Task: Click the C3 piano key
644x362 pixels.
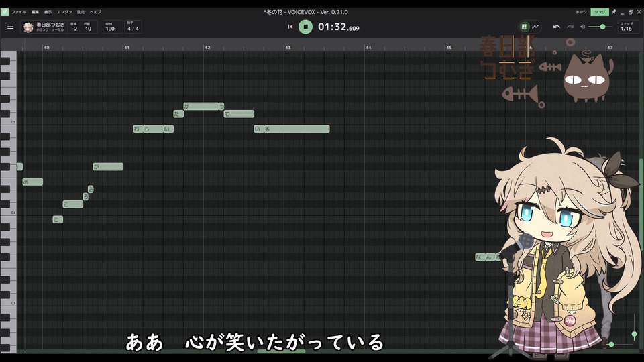Action: click(8, 302)
